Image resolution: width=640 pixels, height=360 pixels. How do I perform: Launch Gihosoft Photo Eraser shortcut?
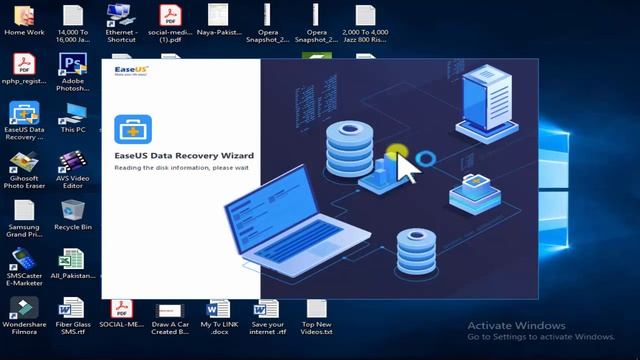click(x=24, y=169)
